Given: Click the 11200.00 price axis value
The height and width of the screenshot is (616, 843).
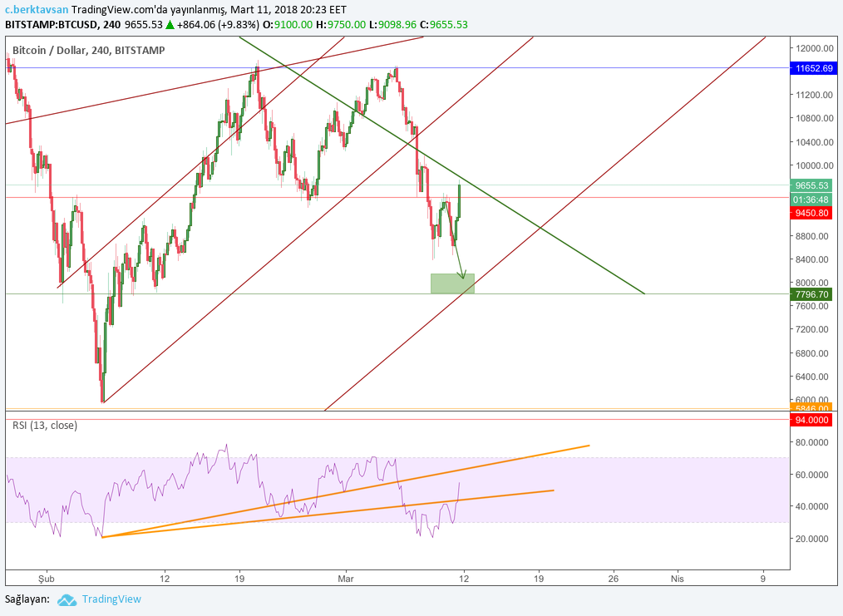Looking at the screenshot, I should 815,95.
